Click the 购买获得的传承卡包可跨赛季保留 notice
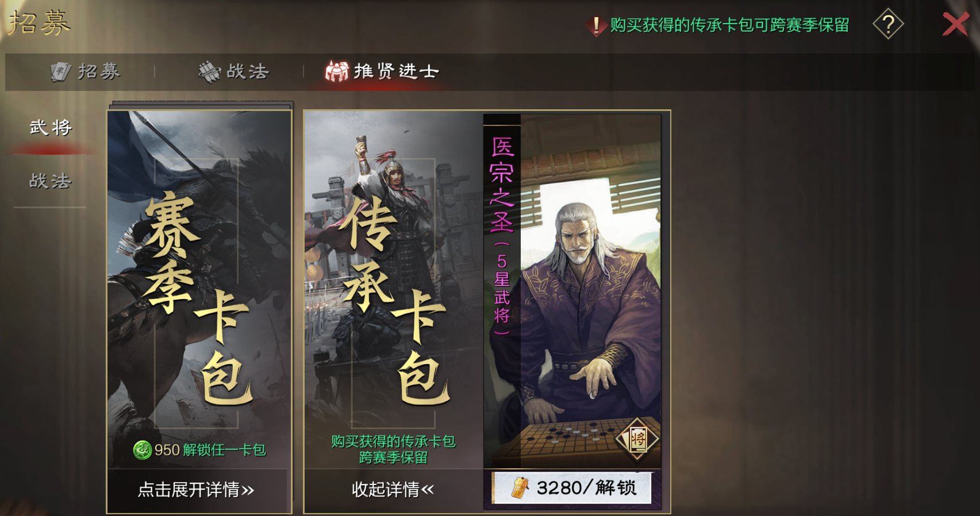The image size is (980, 516). click(729, 25)
